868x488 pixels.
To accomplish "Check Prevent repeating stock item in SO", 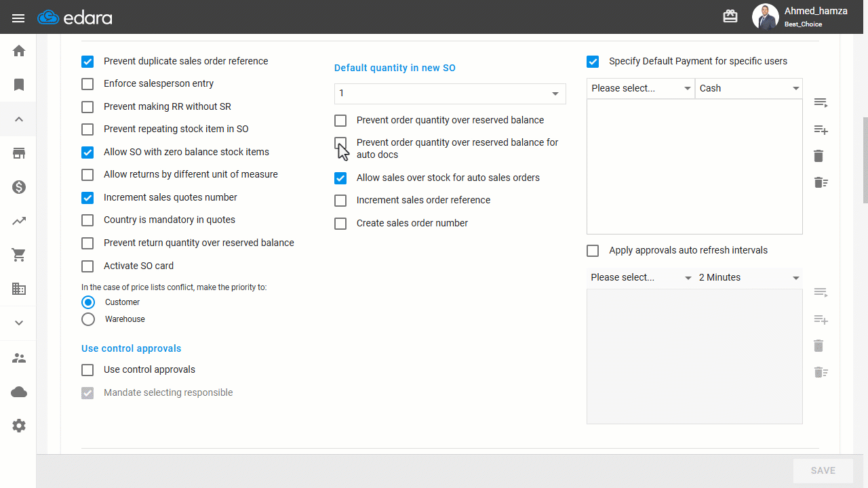I will coord(87,129).
